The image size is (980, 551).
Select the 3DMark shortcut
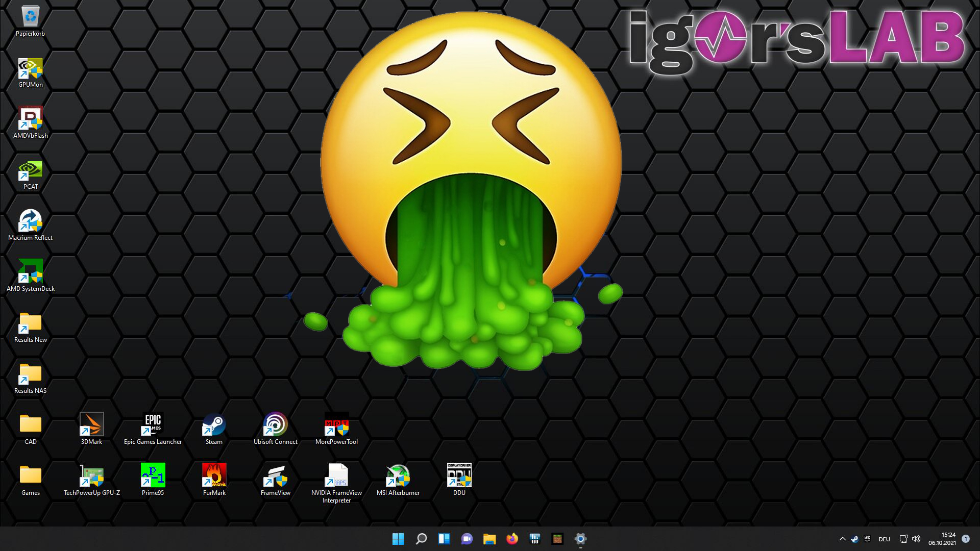coord(92,425)
